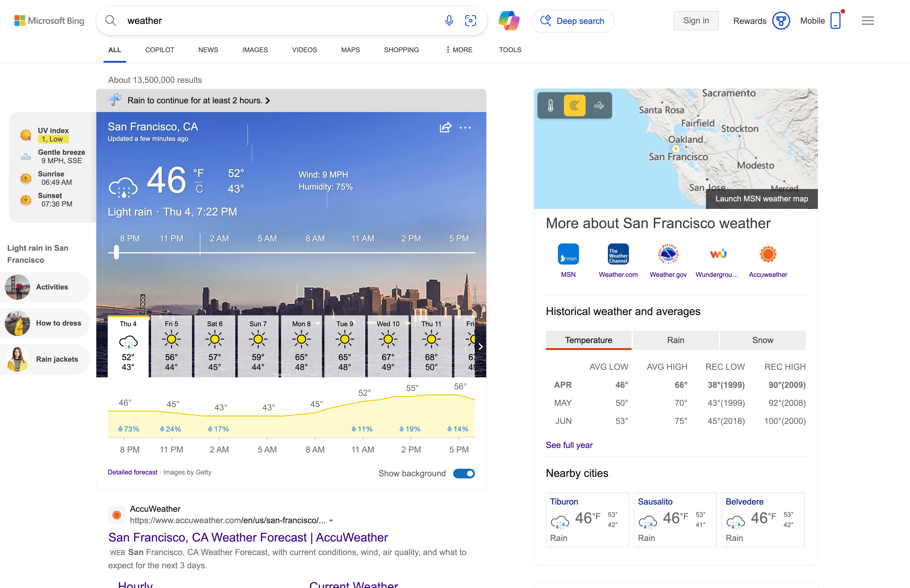Click the hourly timeline slider handle
This screenshot has width=910, height=588.
click(x=116, y=252)
